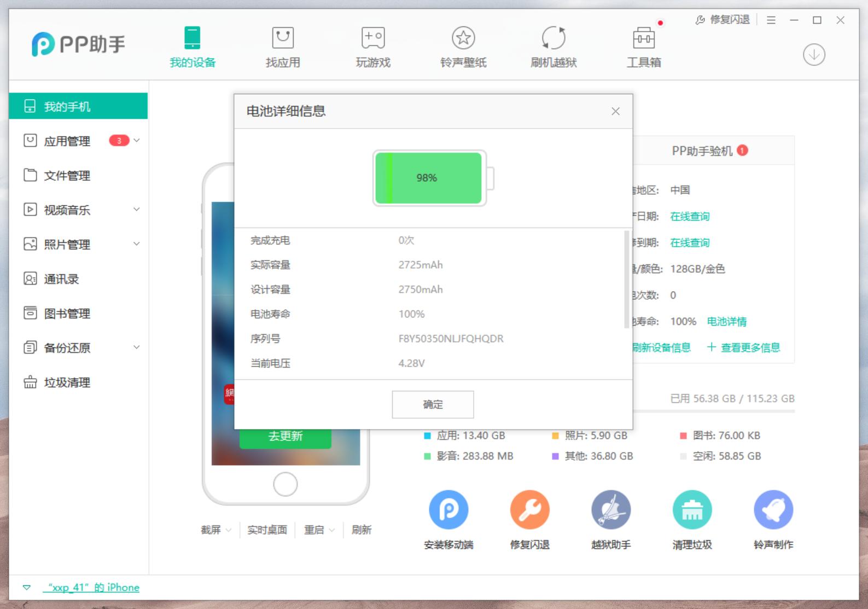The image size is (868, 609).
Task: Open the 我的设备 tab
Action: coord(193,48)
